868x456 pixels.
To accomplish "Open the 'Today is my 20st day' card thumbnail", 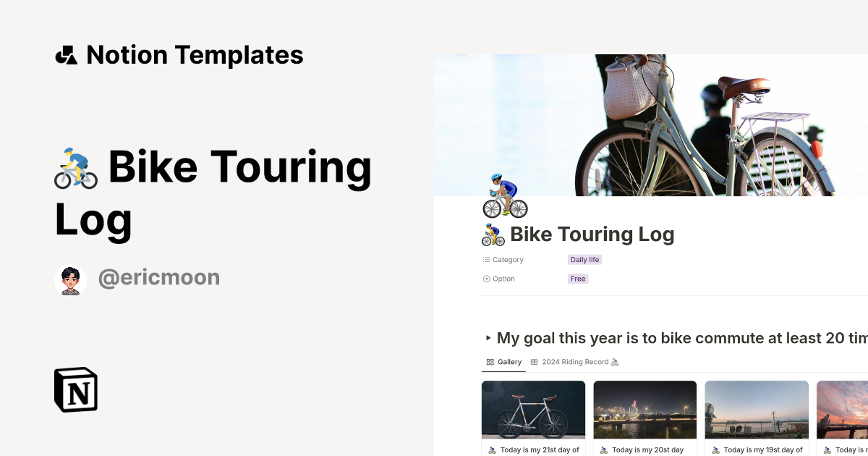I will click(644, 409).
